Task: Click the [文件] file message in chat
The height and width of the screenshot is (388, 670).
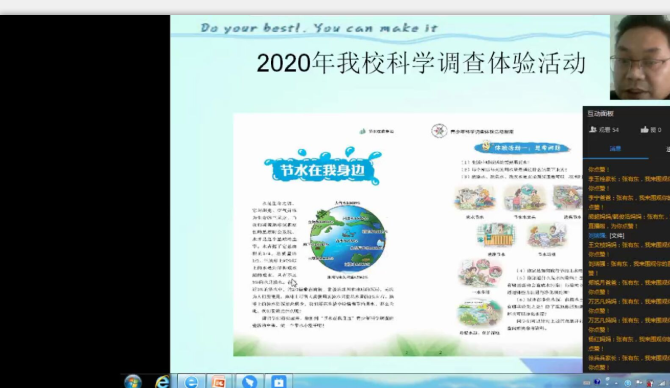Action: click(x=617, y=235)
